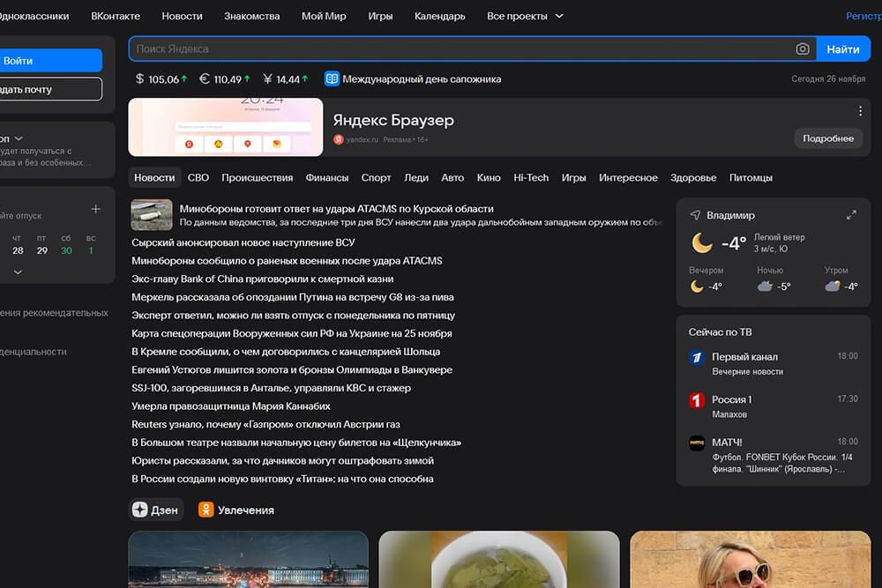
Task: Select the Hi-Tech tab
Action: [x=530, y=178]
